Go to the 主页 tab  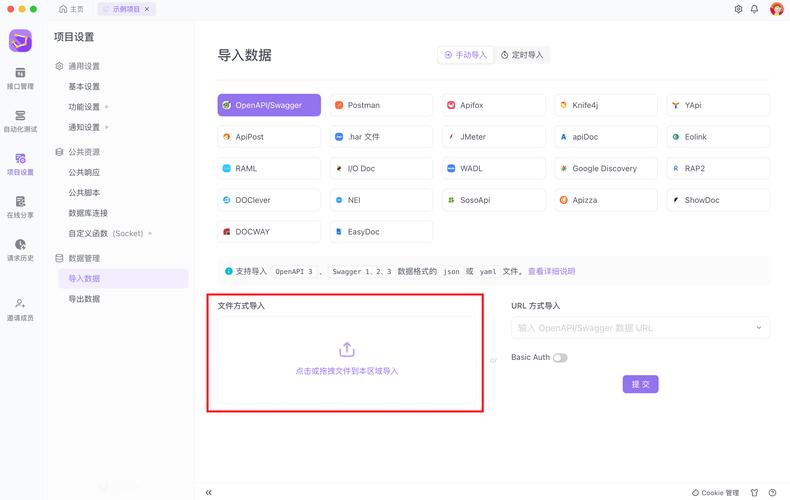point(71,9)
